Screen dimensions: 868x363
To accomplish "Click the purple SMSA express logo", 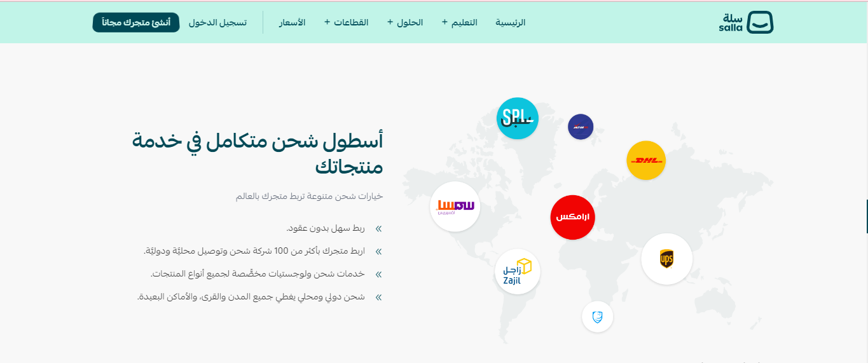I will tap(455, 207).
